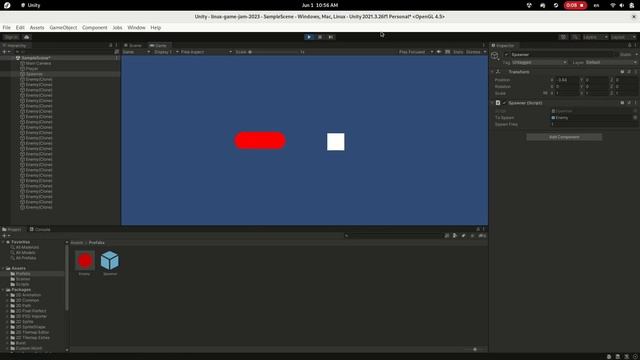Image resolution: width=640 pixels, height=360 pixels.
Task: Click the Step frame button
Action: point(331,37)
